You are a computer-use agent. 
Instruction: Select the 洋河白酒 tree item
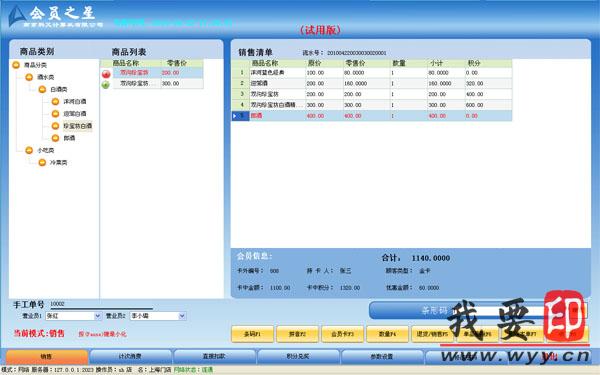[x=75, y=102]
